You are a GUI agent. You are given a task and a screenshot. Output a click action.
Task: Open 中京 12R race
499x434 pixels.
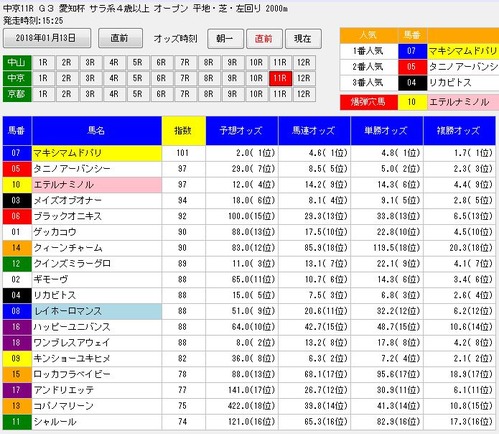304,78
